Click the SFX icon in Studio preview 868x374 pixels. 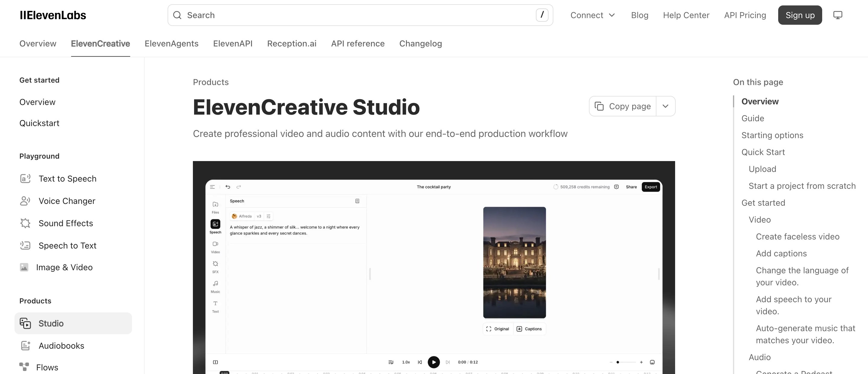point(215,264)
